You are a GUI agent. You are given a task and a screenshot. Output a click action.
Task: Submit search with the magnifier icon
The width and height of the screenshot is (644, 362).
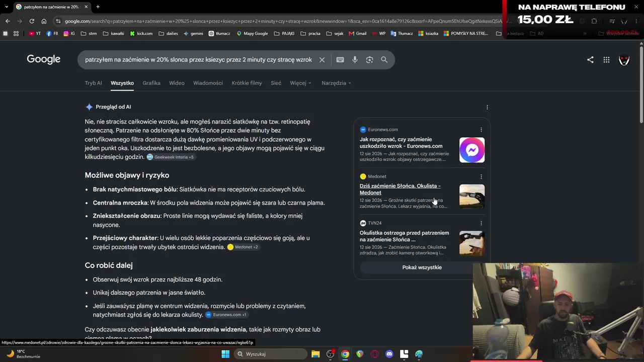[x=384, y=60]
